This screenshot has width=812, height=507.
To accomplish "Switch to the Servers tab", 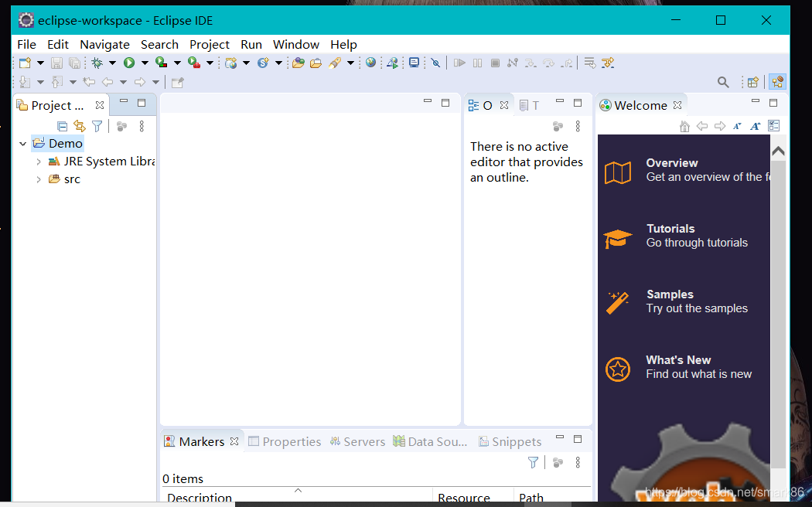I will click(358, 442).
